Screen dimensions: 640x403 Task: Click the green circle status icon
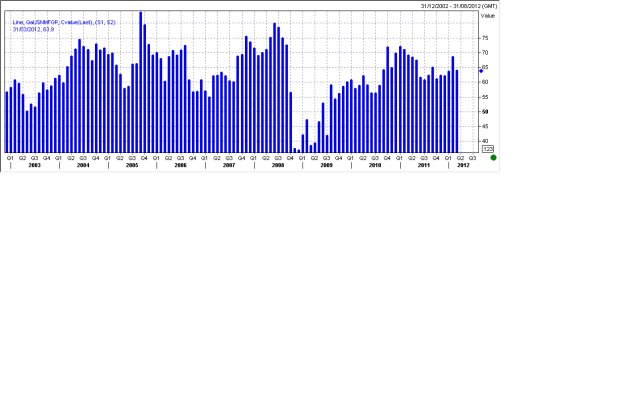tap(493, 157)
